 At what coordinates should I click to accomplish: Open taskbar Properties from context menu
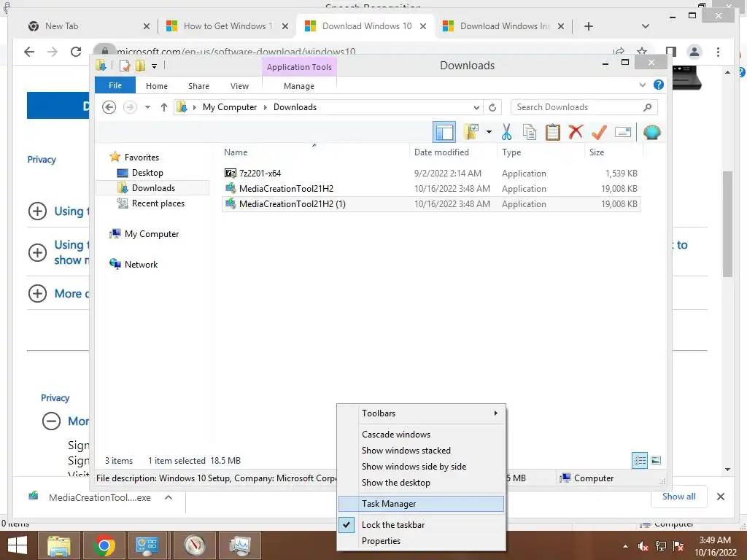[421, 541]
